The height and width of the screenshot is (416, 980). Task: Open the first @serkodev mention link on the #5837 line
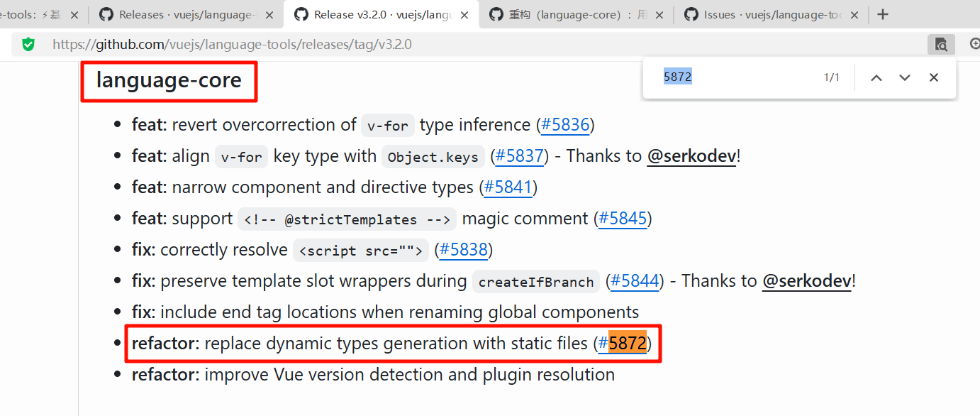pyautogui.click(x=691, y=156)
